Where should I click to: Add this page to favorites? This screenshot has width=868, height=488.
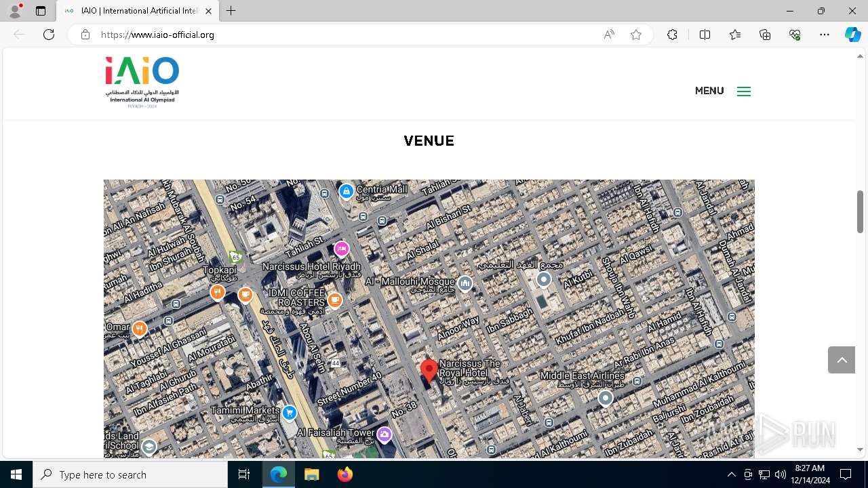click(636, 35)
